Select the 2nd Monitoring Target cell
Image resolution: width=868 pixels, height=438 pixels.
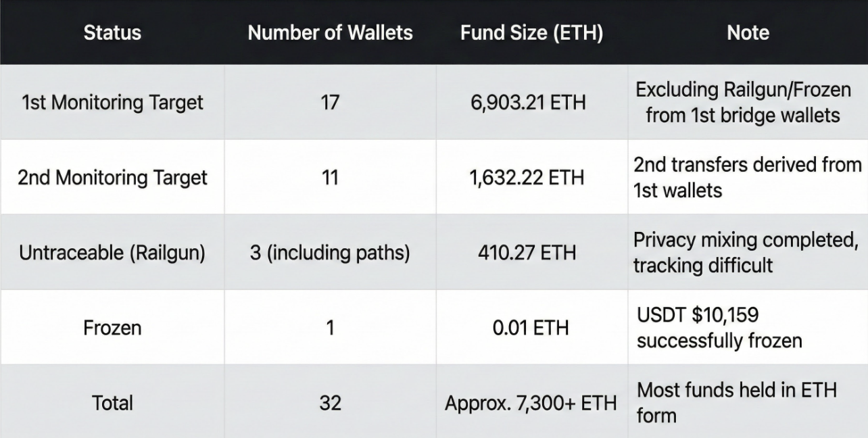coord(112,178)
